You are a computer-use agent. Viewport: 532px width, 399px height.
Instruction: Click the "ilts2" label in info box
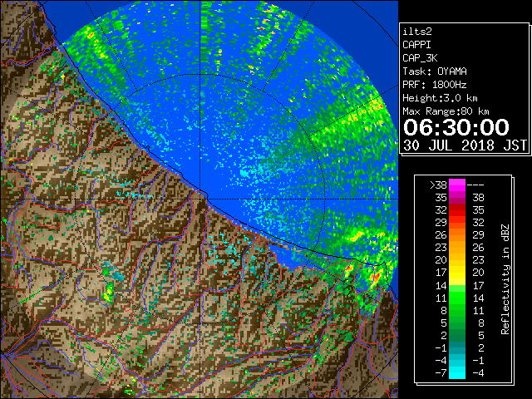pyautogui.click(x=417, y=32)
